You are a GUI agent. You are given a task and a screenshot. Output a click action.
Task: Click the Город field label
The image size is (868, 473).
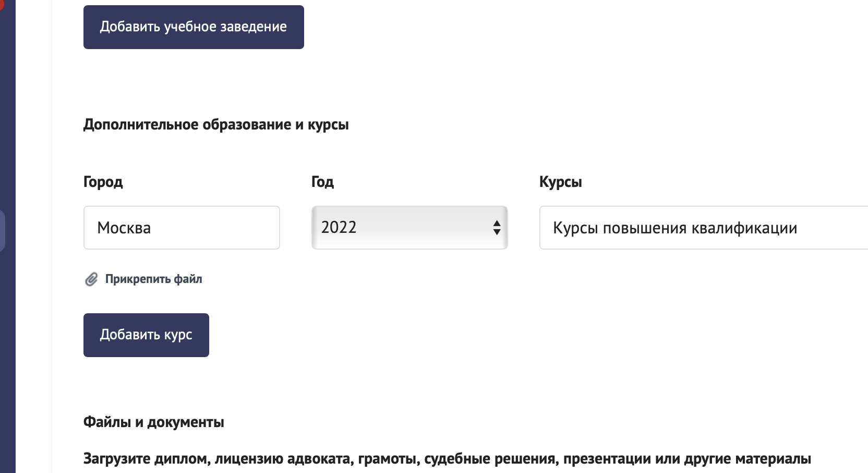pos(103,182)
